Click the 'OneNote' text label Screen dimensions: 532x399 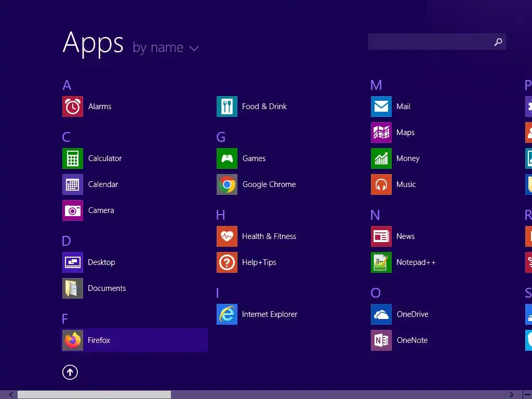point(412,340)
